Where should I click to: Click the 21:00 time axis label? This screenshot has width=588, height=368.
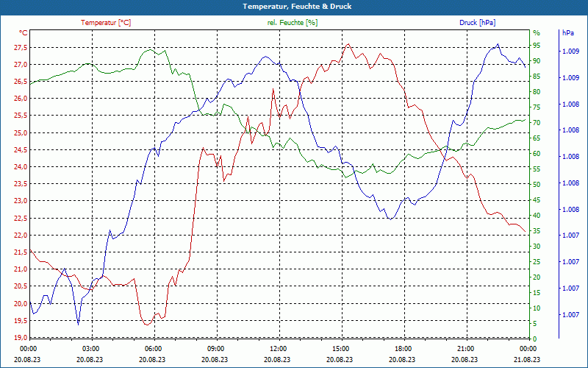tap(465, 348)
